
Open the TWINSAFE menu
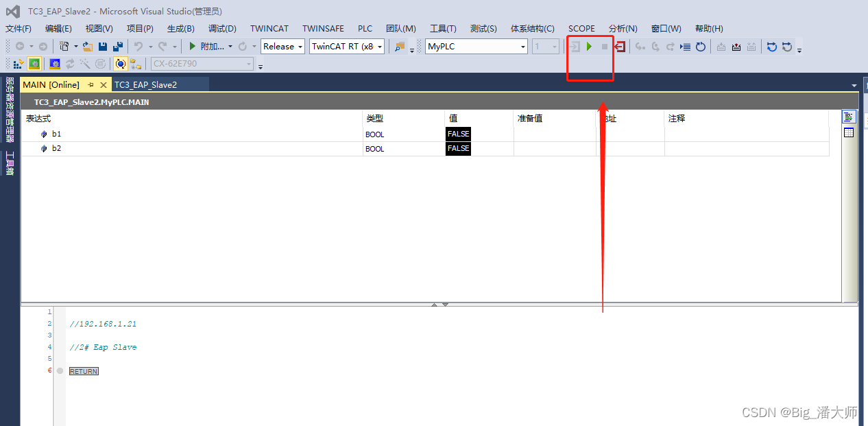[x=324, y=29]
